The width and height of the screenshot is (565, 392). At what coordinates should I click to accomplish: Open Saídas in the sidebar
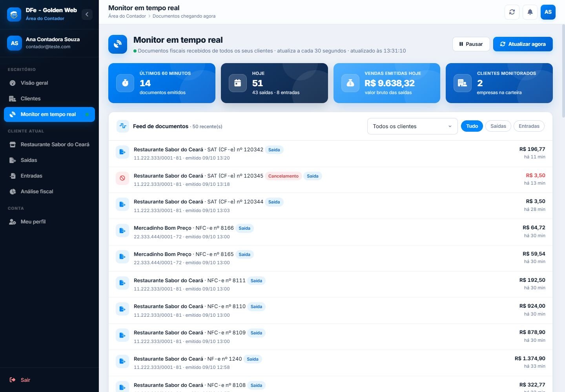click(x=49, y=160)
